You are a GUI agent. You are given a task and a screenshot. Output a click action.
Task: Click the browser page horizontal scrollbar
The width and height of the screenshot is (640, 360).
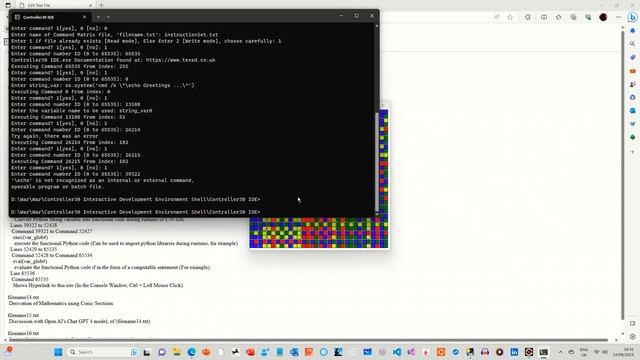point(308,340)
